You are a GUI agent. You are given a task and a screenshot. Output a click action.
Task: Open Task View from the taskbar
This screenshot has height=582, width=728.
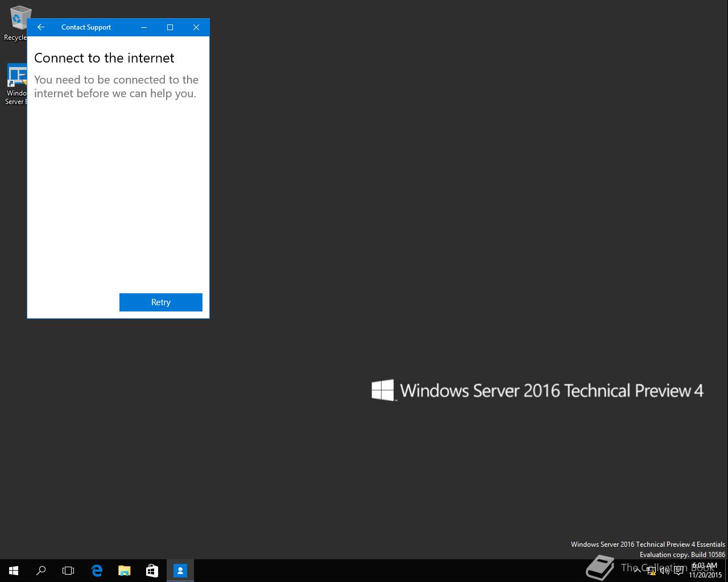pos(68,571)
